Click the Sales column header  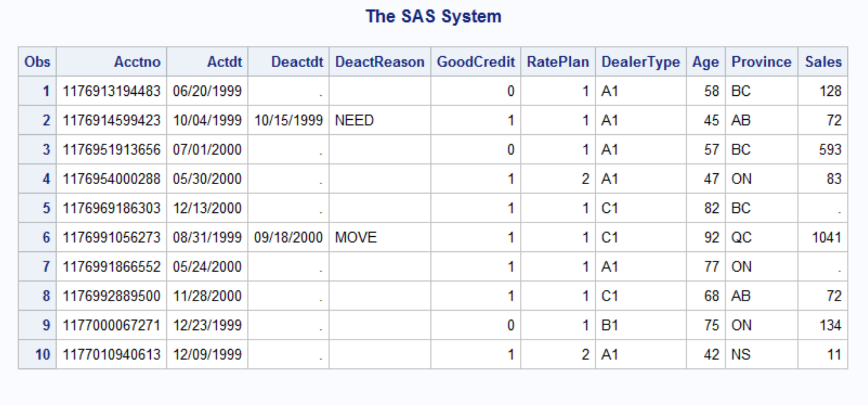823,62
